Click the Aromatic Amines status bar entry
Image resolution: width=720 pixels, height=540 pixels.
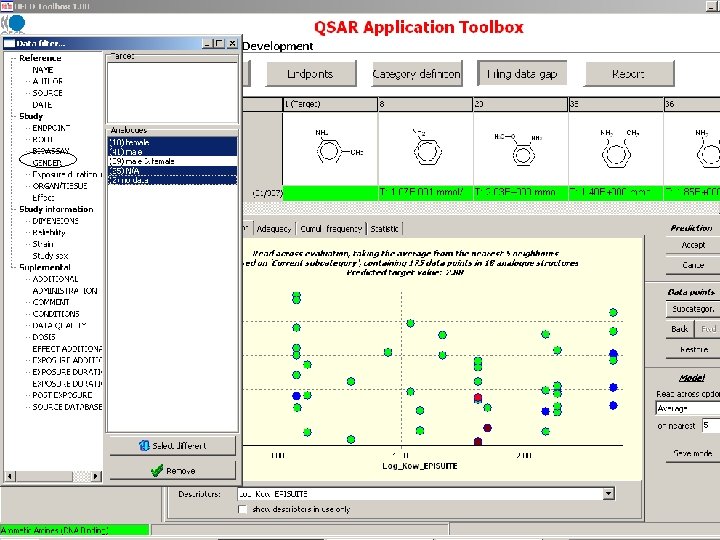74,530
